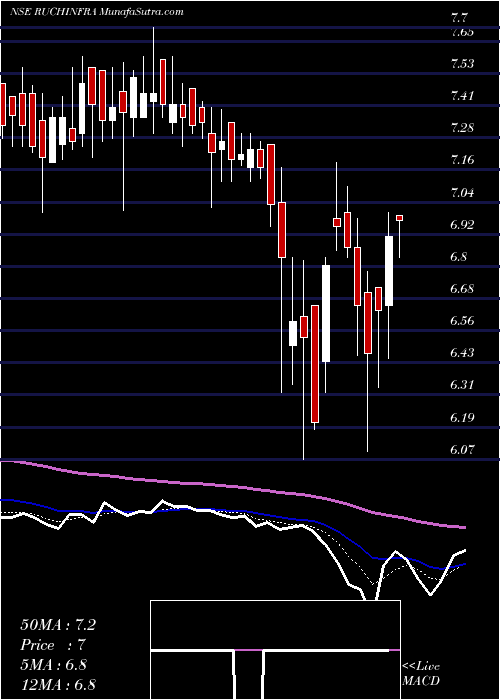Image resolution: width=500 pixels, height=700 pixels.
Task: Click the '50MA : 7.2' indicator text
Action: pos(58,625)
